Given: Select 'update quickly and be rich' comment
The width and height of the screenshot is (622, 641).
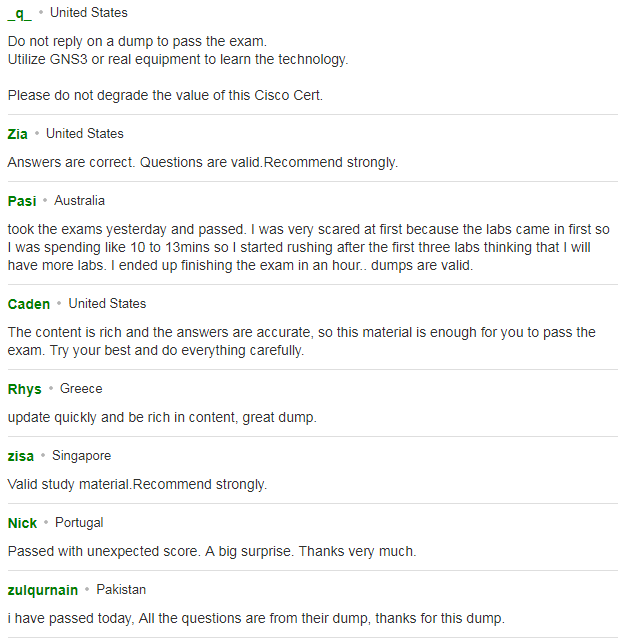Looking at the screenshot, I should point(162,418).
